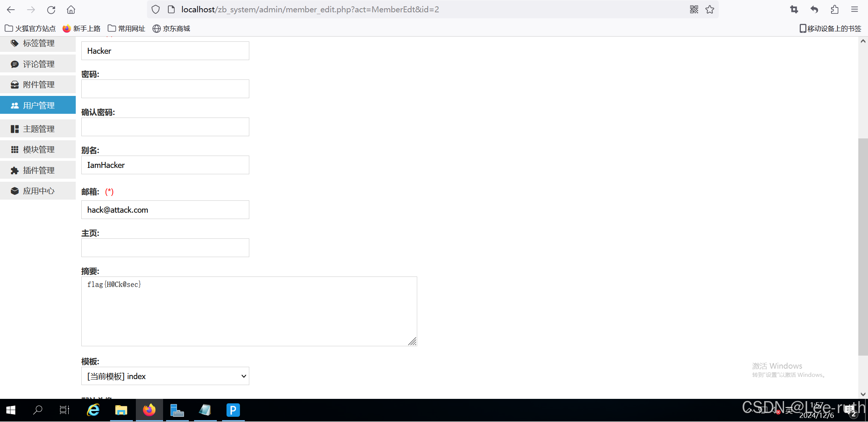This screenshot has height=422, width=868.
Task: Open 常用网址 bookmarks folder
Action: click(x=127, y=28)
